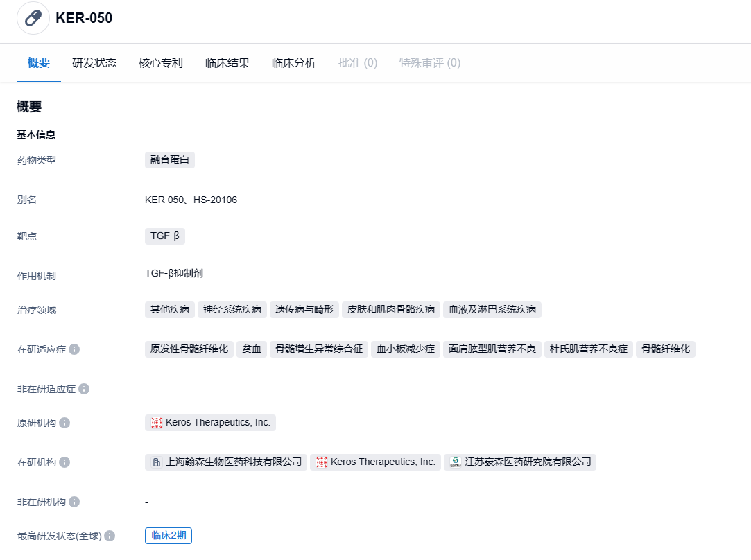Click the 临床2期 status badge

pos(169,536)
